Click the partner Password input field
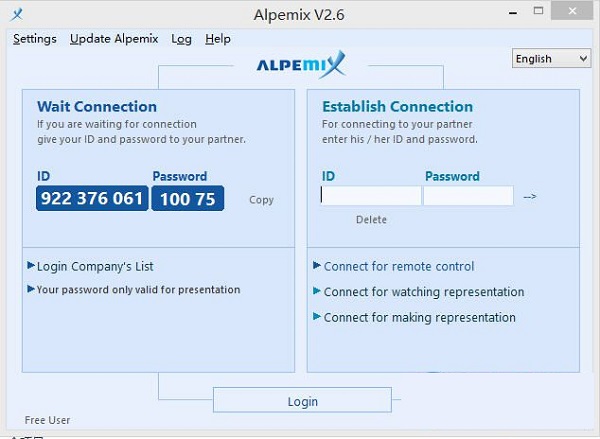600x439 pixels. tap(468, 196)
